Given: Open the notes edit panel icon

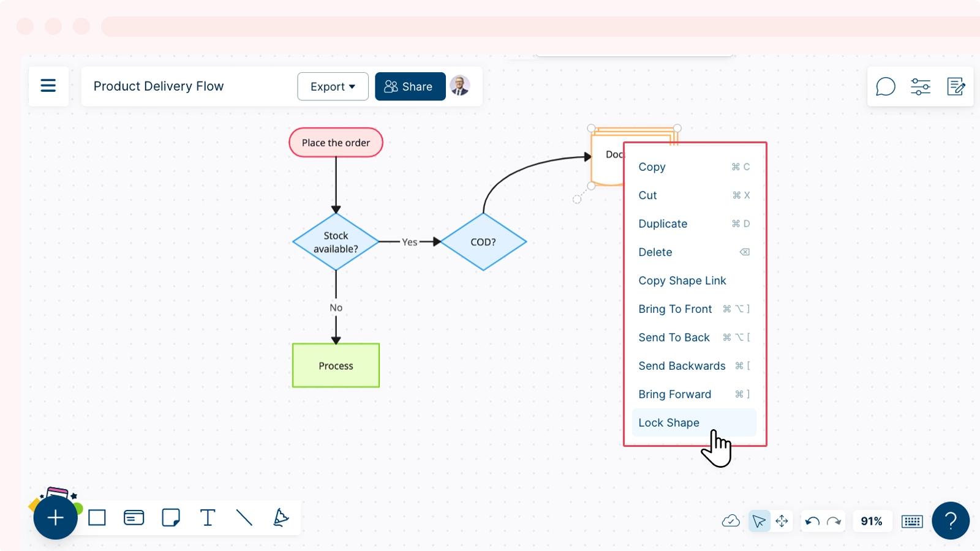Looking at the screenshot, I should click(956, 86).
